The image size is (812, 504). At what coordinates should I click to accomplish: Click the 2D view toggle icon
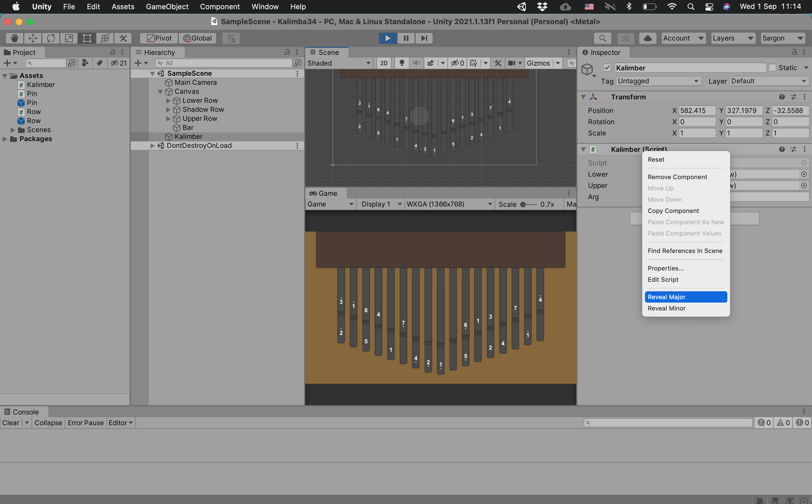coord(384,63)
